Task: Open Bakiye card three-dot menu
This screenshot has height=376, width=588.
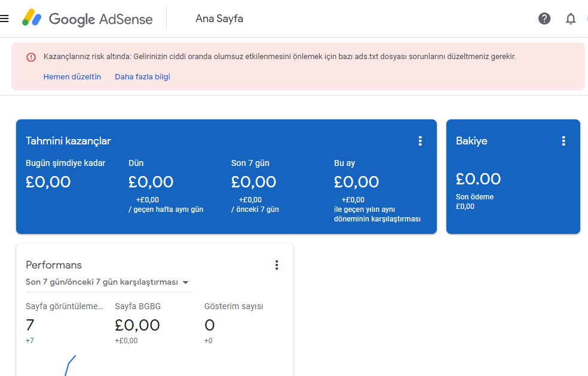Action: 563,141
